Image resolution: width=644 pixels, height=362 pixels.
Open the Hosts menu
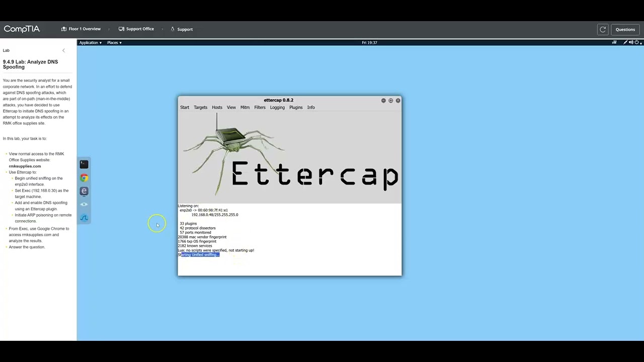click(217, 108)
